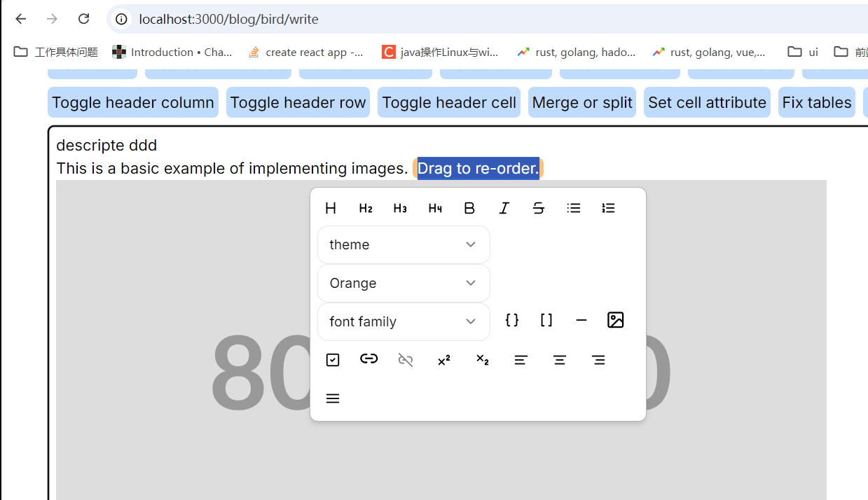
Task: Apply Heading 1 from floating toolbar
Action: pos(331,208)
